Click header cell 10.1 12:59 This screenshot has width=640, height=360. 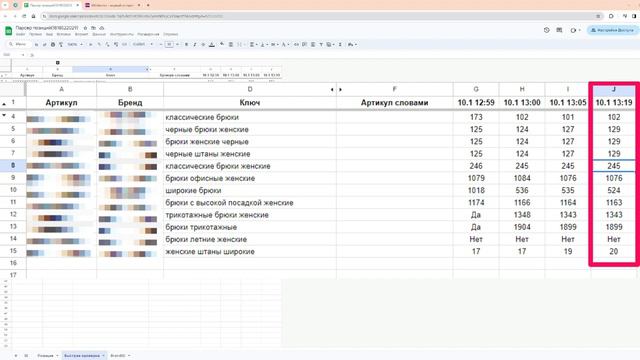(476, 103)
